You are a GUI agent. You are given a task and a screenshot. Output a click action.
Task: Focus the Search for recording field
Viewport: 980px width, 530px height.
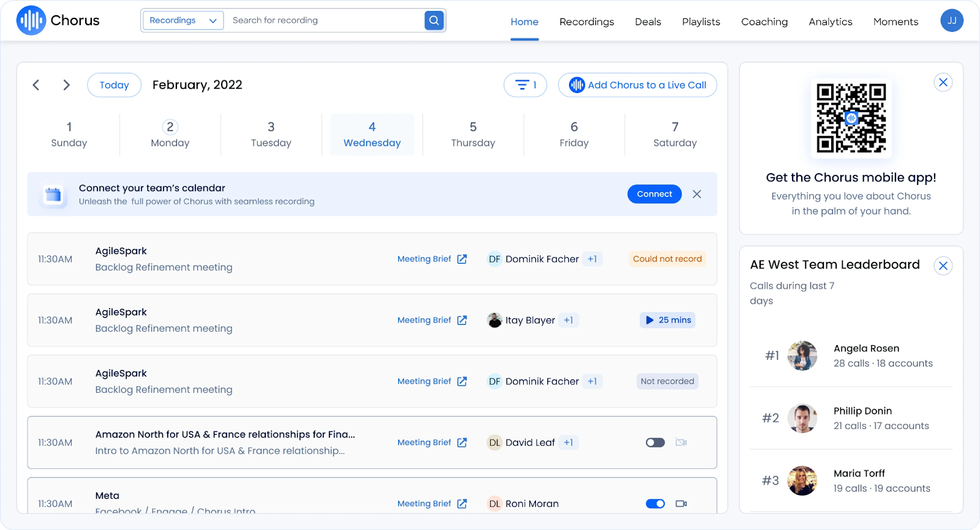tap(325, 20)
